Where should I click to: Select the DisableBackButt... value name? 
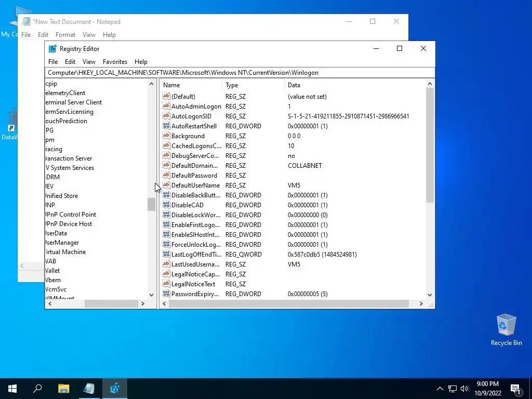[x=195, y=195]
